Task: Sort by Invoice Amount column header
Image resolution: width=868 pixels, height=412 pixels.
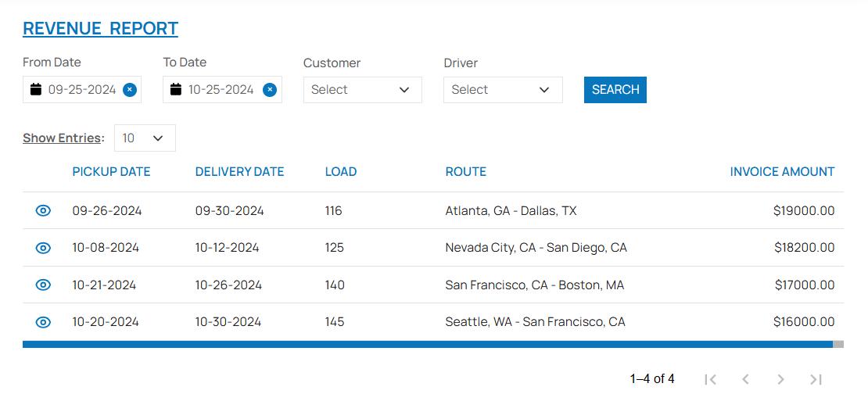Action: click(782, 172)
